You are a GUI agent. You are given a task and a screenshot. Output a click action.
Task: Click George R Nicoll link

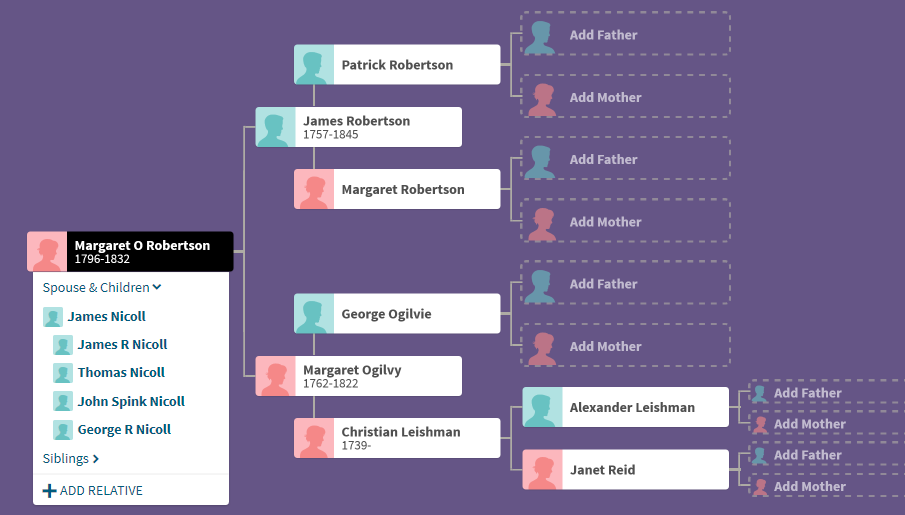(124, 430)
